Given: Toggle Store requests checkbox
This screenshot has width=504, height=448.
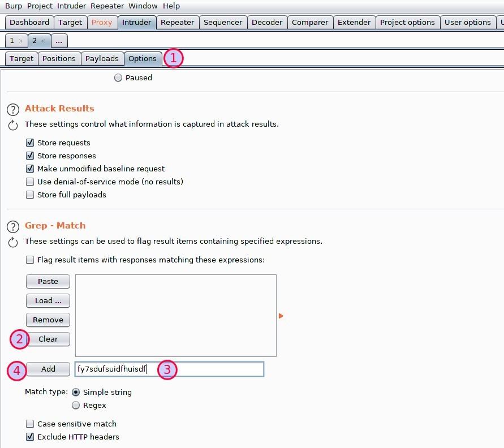Looking at the screenshot, I should (x=30, y=143).
